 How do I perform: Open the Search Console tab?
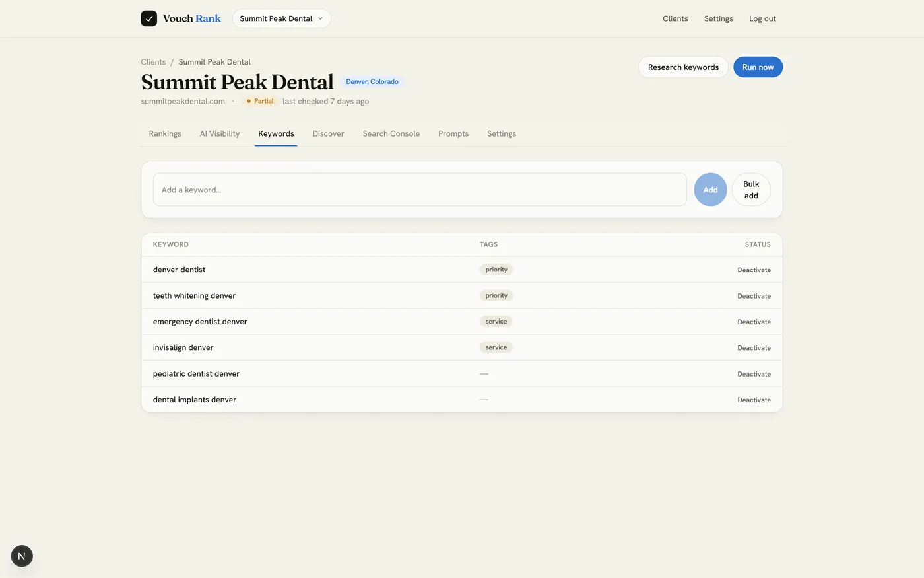tap(391, 133)
